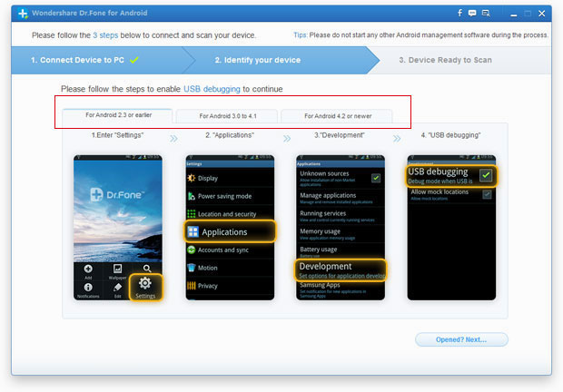Click the Dr.Fone plus logo icon
This screenshot has height=392, width=563.
[21, 15]
